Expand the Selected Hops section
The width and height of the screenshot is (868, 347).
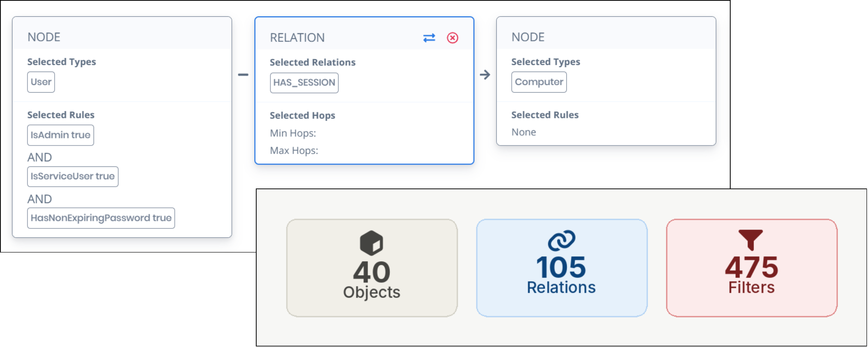point(302,115)
